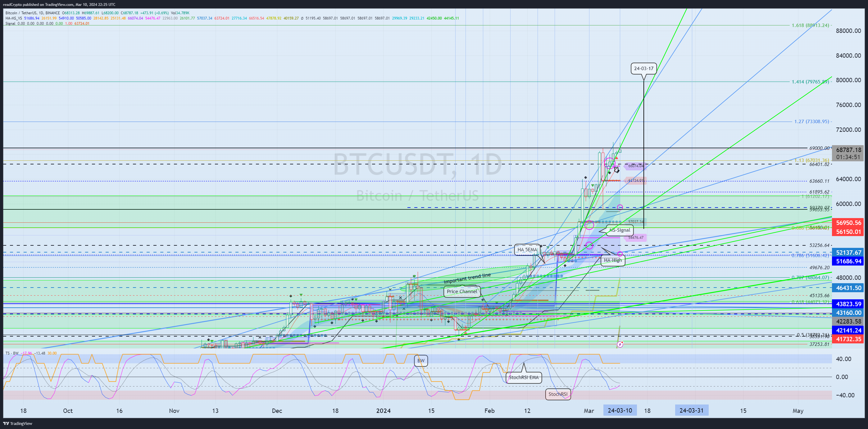Click the current price label 68787.18
868x429 pixels.
tap(848, 150)
